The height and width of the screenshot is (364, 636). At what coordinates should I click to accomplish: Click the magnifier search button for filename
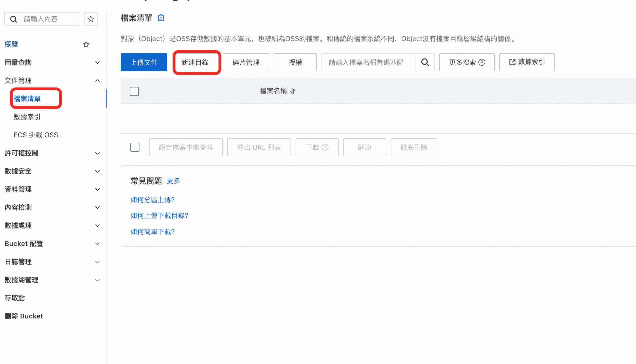click(425, 62)
